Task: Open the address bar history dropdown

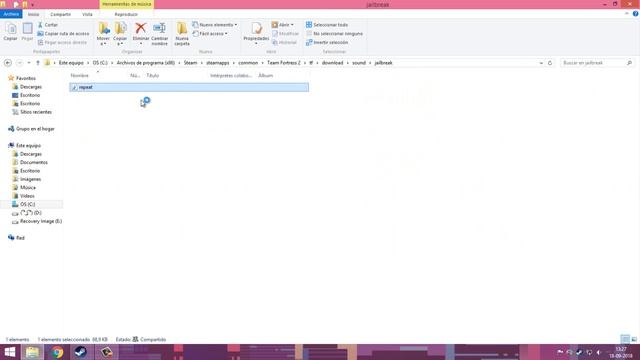Action: tap(541, 63)
